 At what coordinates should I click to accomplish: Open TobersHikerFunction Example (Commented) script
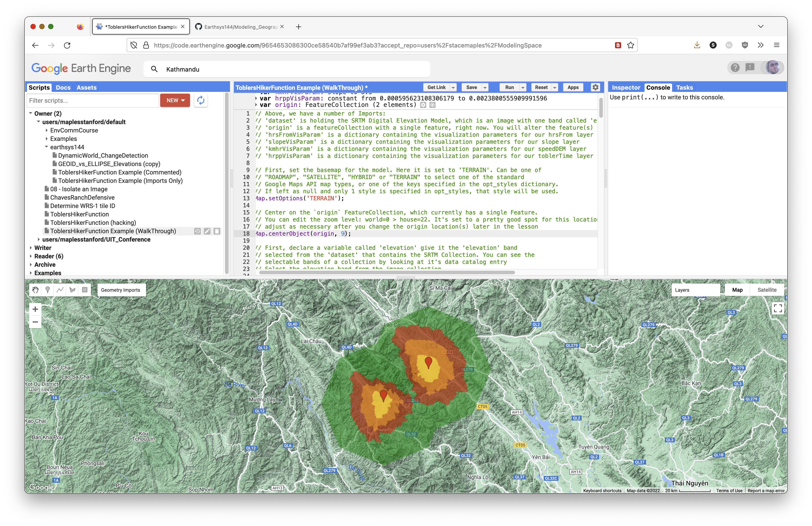click(x=119, y=172)
